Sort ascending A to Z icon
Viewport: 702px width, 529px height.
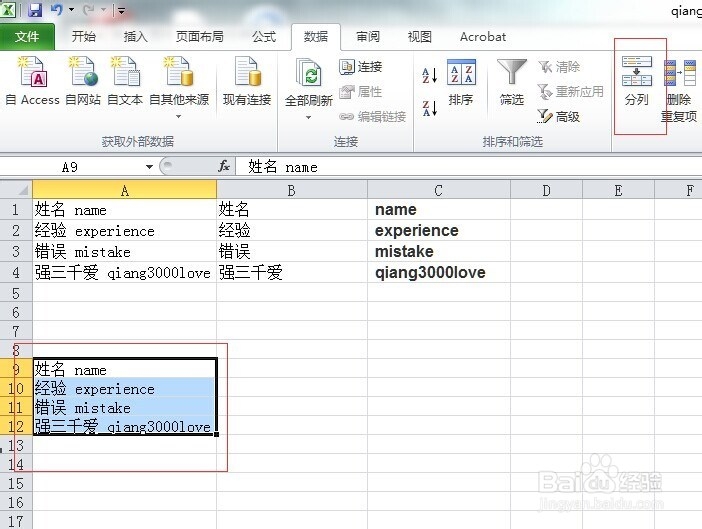(429, 75)
